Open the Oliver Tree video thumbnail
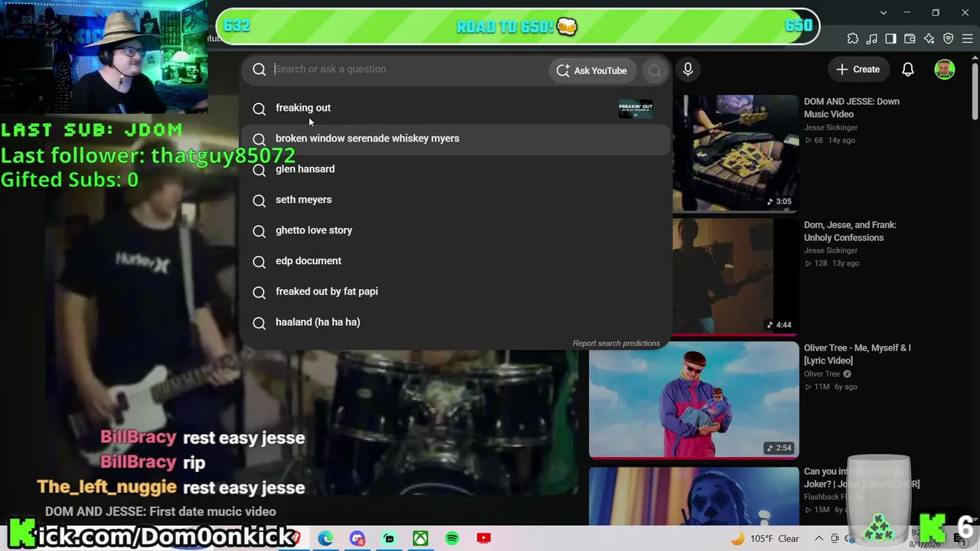Screen dimensions: 980x551 click(x=694, y=399)
